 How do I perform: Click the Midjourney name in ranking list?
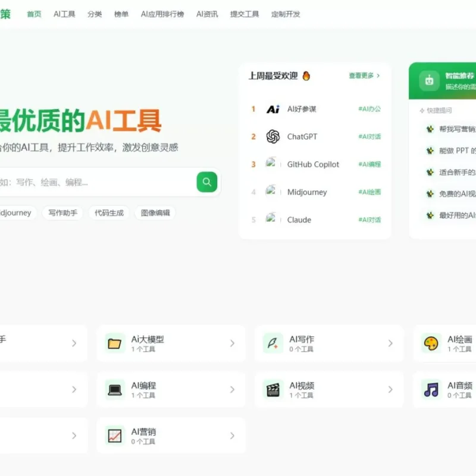pyautogui.click(x=307, y=192)
